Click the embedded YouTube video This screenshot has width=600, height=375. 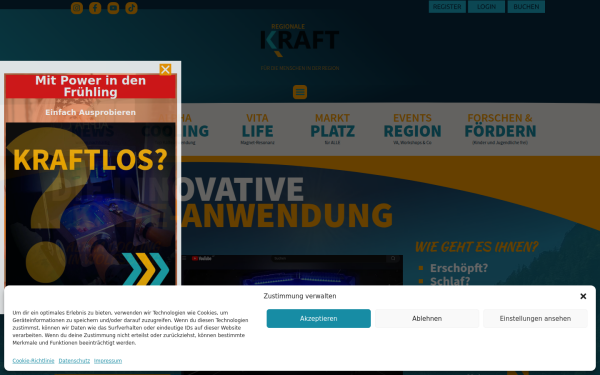(292, 270)
